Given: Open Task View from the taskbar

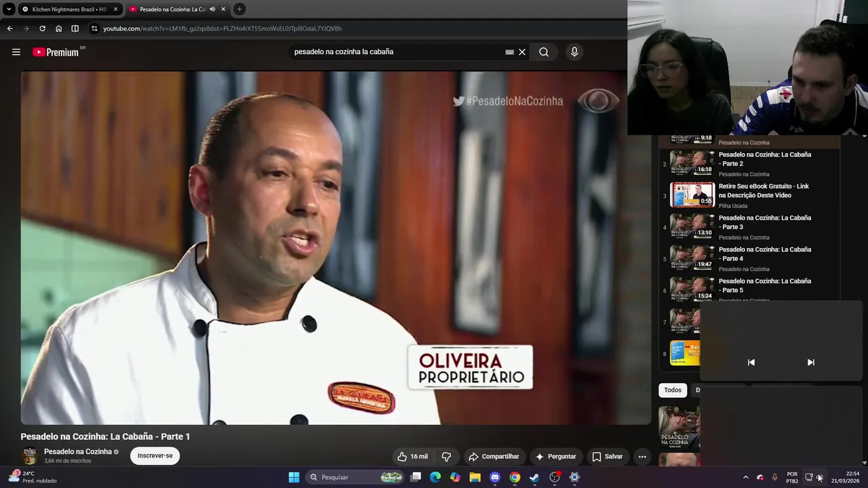Looking at the screenshot, I should click(416, 477).
